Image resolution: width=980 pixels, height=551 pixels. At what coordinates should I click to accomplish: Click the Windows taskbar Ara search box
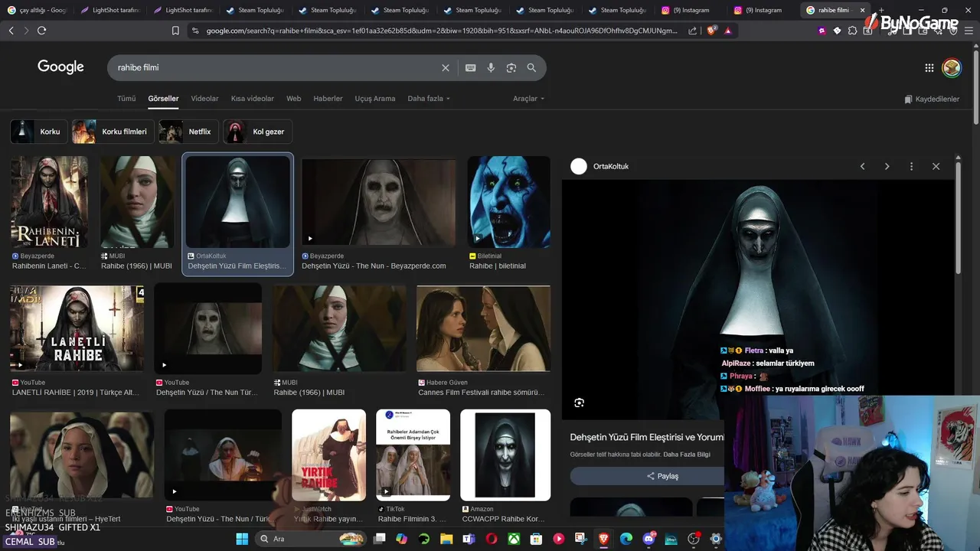(310, 539)
